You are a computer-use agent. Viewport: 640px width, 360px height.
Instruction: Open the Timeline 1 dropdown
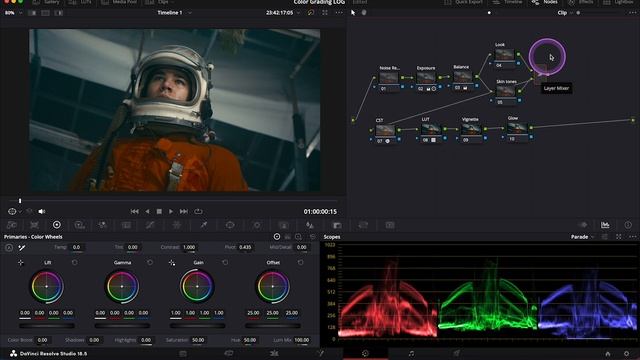[174, 13]
